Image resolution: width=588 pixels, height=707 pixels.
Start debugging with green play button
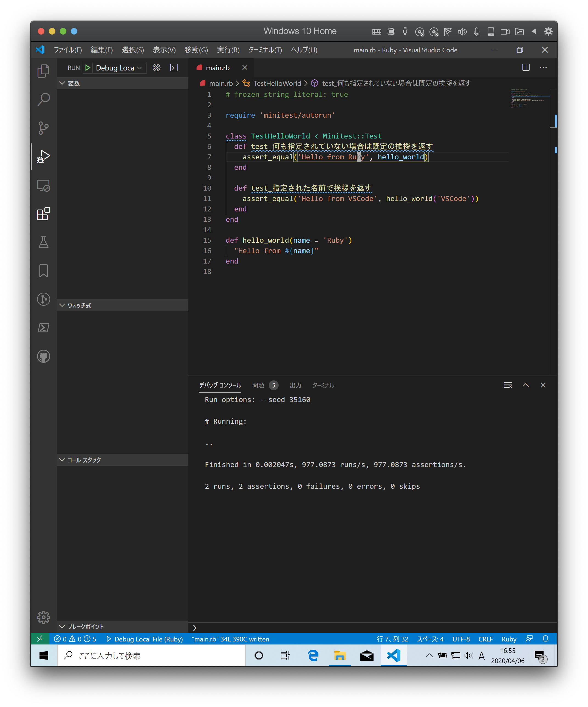87,68
